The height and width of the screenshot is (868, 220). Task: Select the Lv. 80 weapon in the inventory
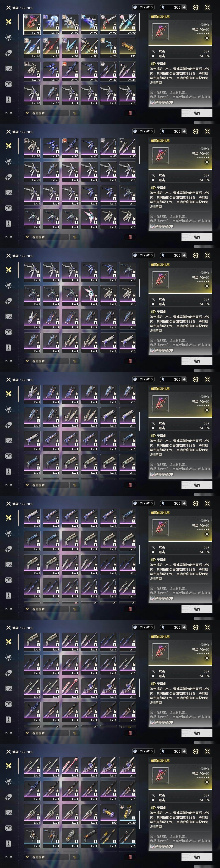pos(90,48)
